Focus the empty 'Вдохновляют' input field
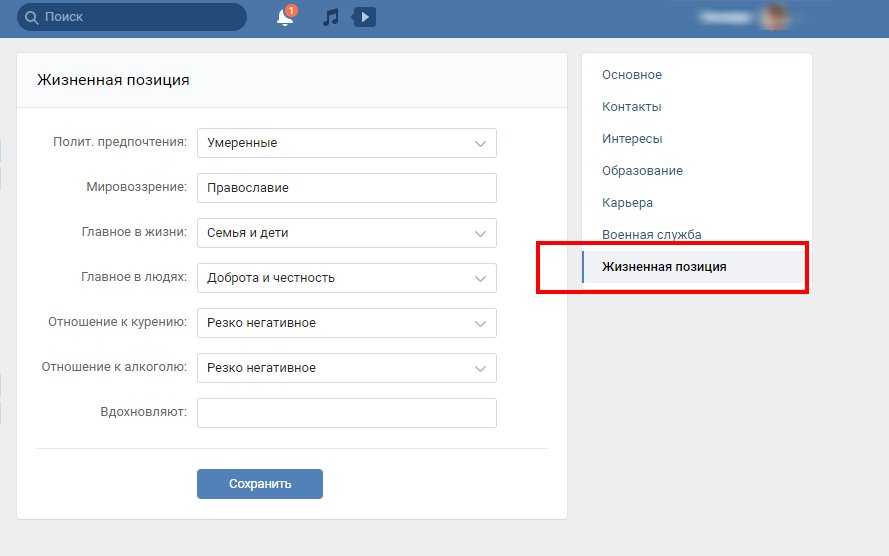The height and width of the screenshot is (556, 889). click(x=346, y=413)
